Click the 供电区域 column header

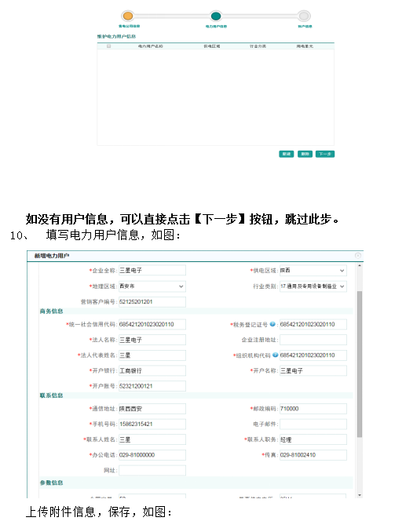[212, 46]
